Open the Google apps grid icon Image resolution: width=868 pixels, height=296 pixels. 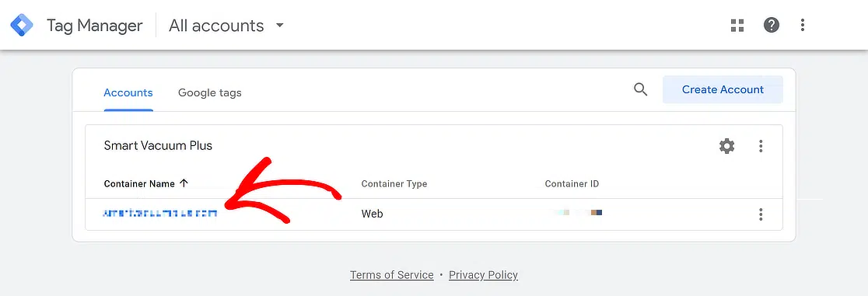pyautogui.click(x=737, y=26)
